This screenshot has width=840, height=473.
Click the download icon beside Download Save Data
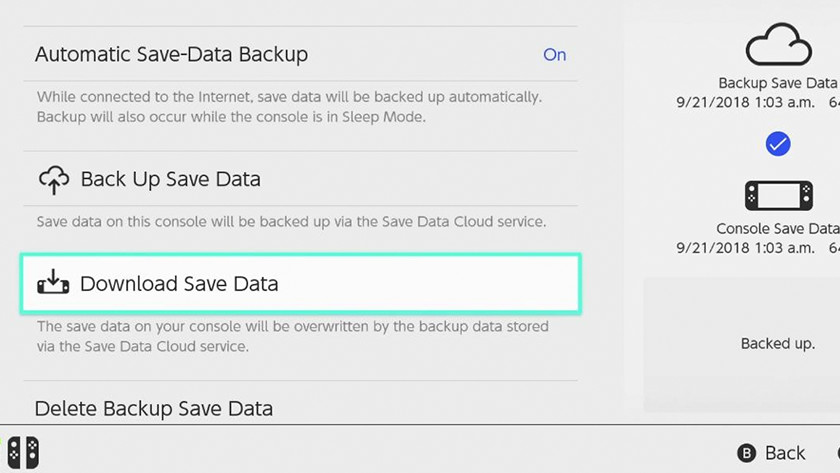pos(54,283)
